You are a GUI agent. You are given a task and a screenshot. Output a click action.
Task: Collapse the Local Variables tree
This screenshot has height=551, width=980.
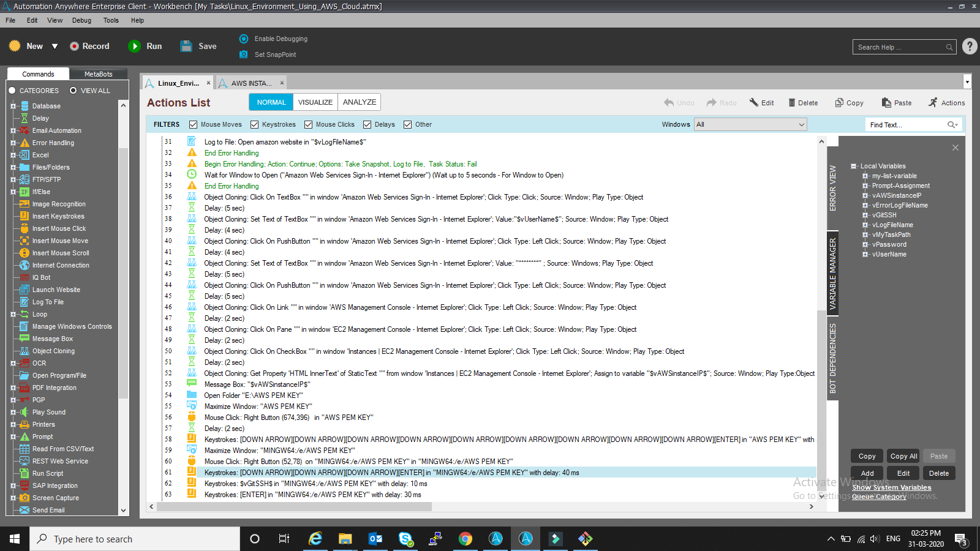pos(854,166)
